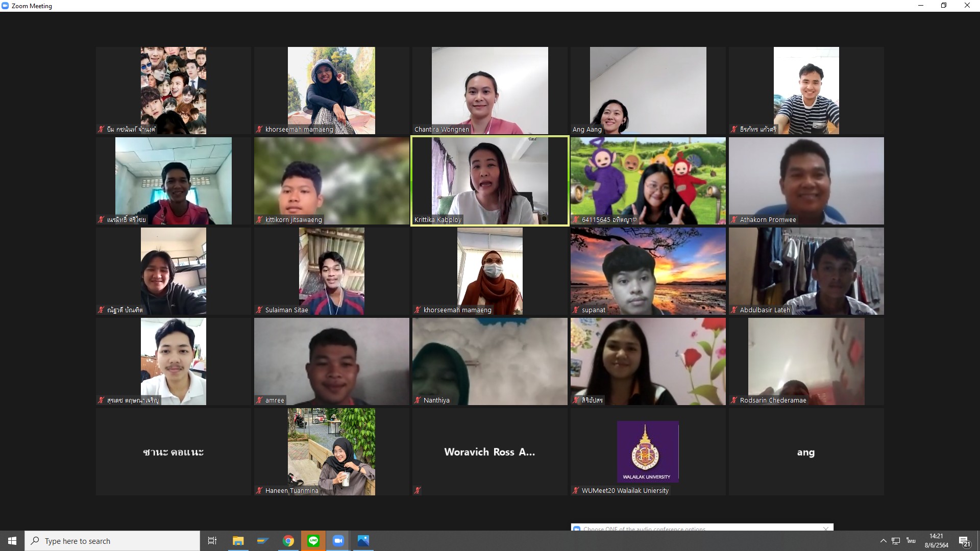
Task: Click the muted mic icon beside supanat
Action: 576,310
